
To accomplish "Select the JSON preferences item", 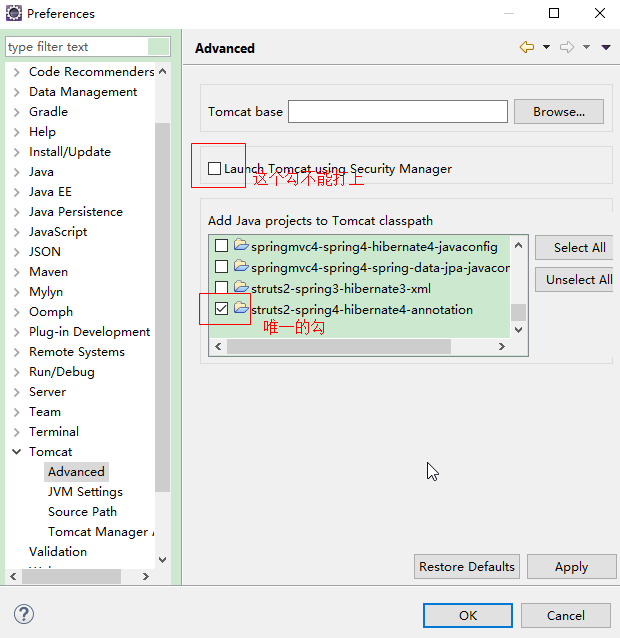I will pyautogui.click(x=45, y=252).
